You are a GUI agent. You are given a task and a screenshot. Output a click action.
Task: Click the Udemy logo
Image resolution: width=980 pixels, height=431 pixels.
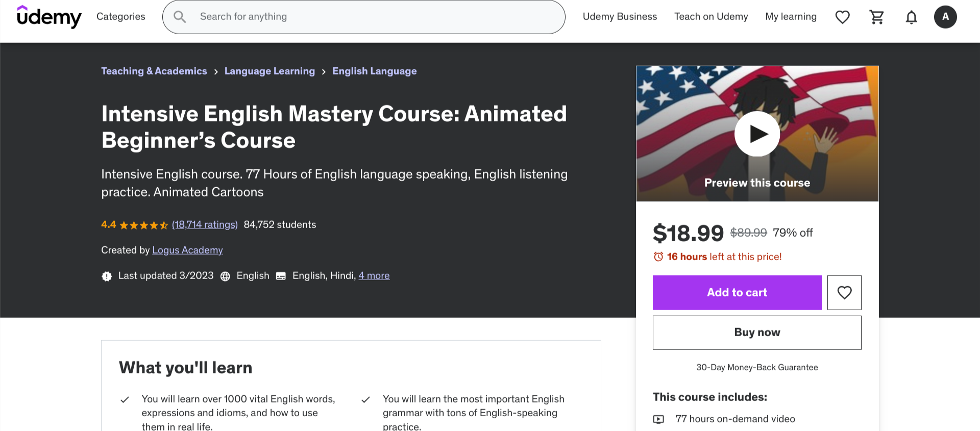point(49,17)
